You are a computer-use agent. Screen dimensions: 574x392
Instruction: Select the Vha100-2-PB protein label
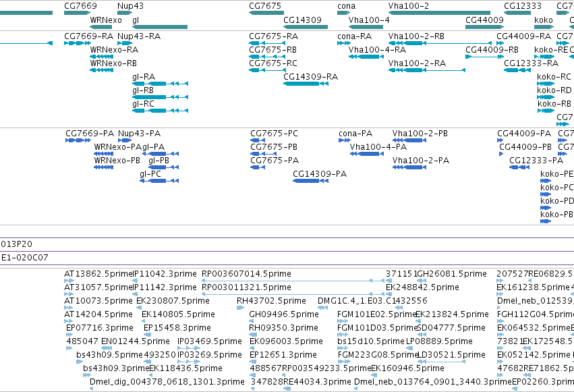pos(420,134)
